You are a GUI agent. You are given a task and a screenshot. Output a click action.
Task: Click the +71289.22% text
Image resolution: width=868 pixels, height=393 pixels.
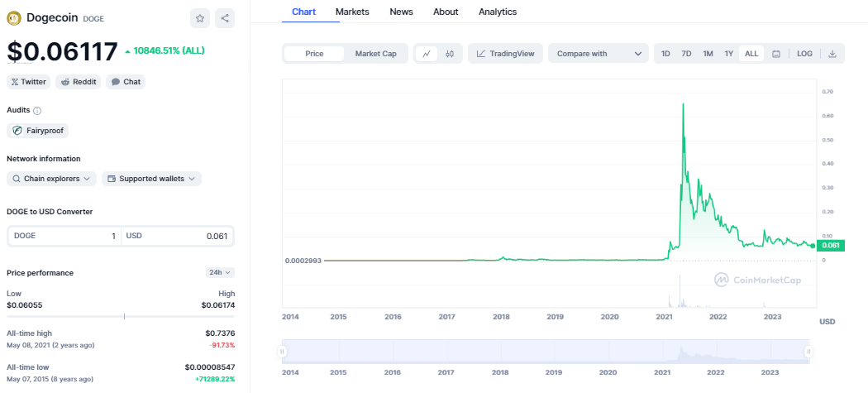(x=215, y=379)
